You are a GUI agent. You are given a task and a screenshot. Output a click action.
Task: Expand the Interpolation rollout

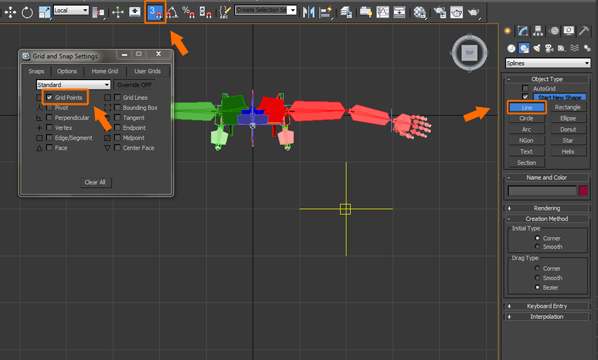pos(547,317)
